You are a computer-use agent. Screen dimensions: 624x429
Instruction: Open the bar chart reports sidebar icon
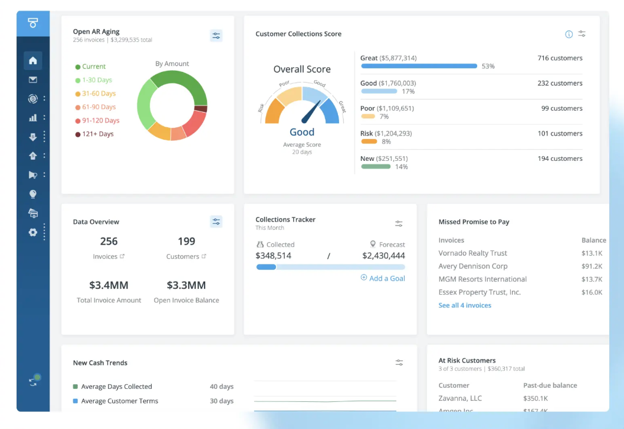(x=33, y=118)
